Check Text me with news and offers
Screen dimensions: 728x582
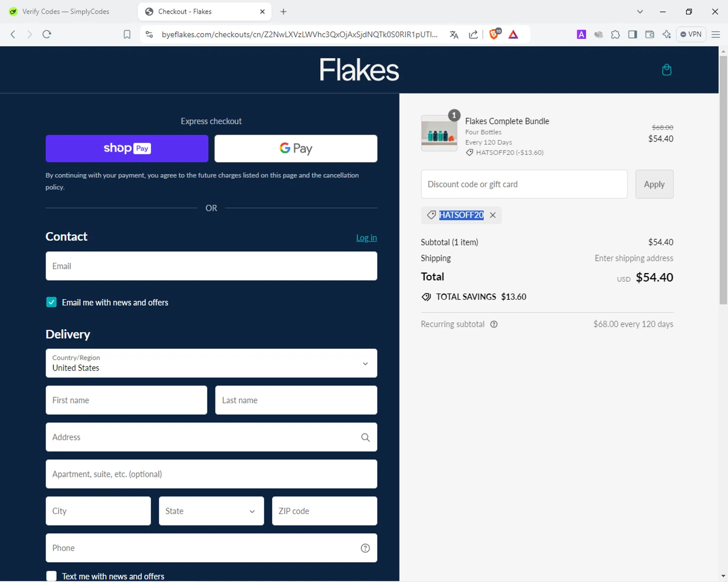click(x=51, y=576)
